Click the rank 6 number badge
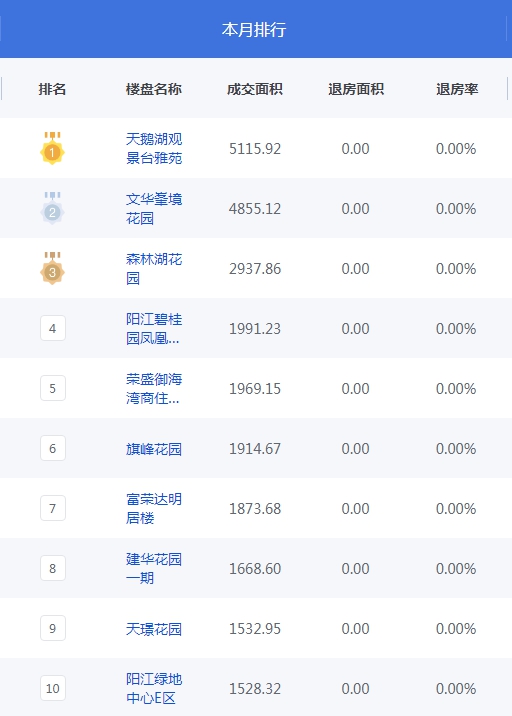Screen dimensions: 512x716 [x=53, y=448]
